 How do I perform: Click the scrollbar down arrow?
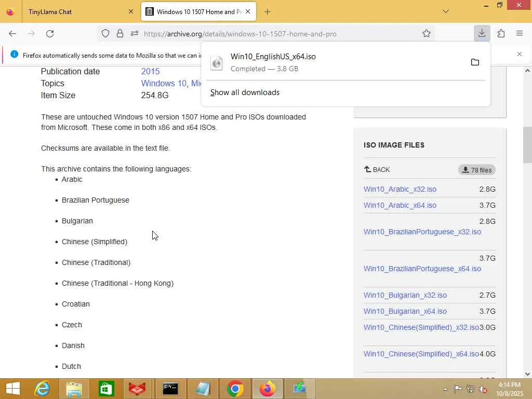[527, 374]
